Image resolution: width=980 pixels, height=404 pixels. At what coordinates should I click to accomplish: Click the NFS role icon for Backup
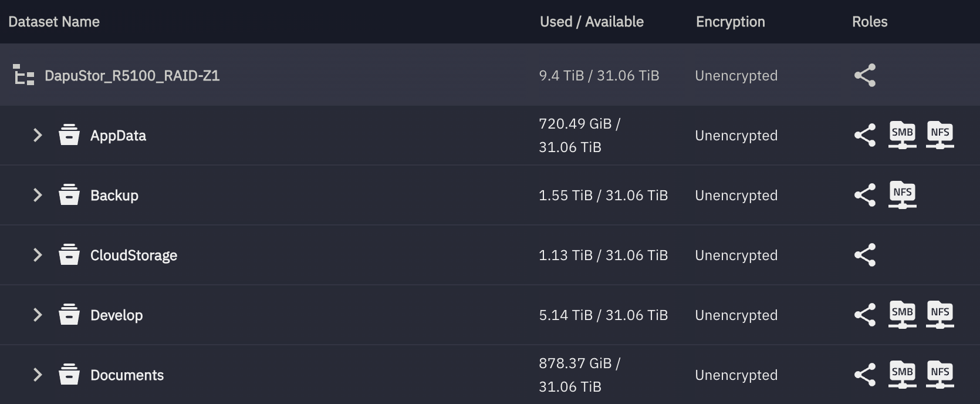click(902, 195)
